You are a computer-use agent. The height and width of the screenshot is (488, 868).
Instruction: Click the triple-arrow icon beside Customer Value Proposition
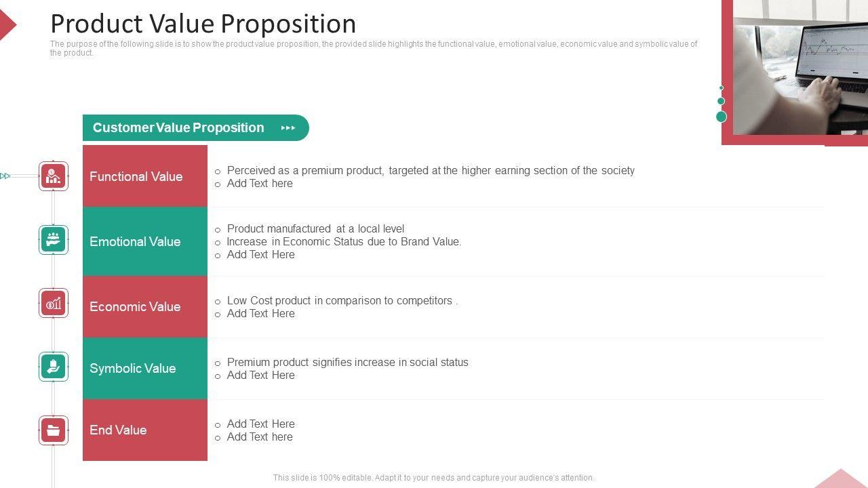(288, 128)
